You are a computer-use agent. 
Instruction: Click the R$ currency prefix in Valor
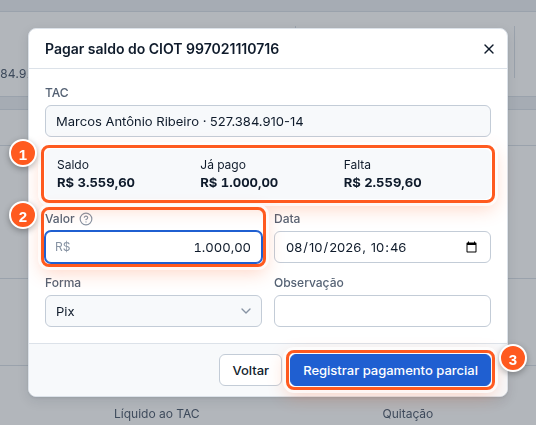coord(63,247)
